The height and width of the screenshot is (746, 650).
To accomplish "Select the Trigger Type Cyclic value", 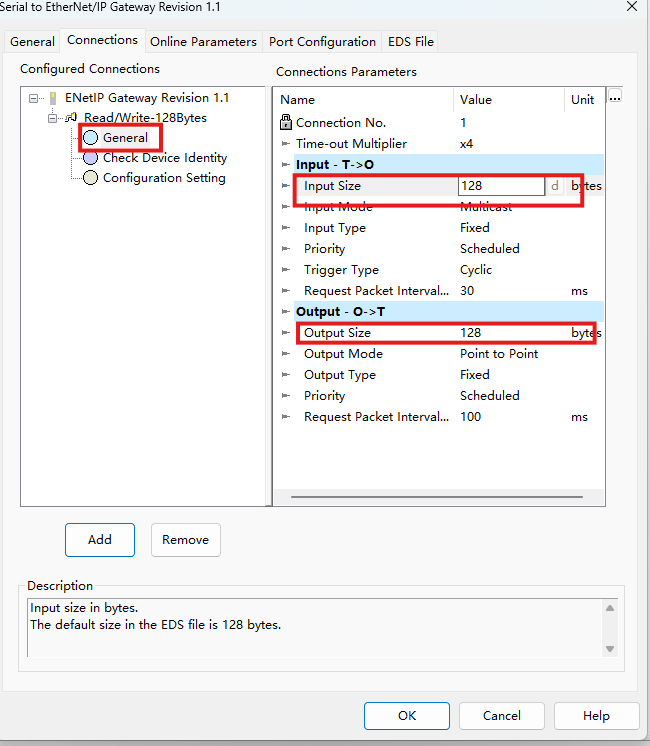I will pos(476,269).
